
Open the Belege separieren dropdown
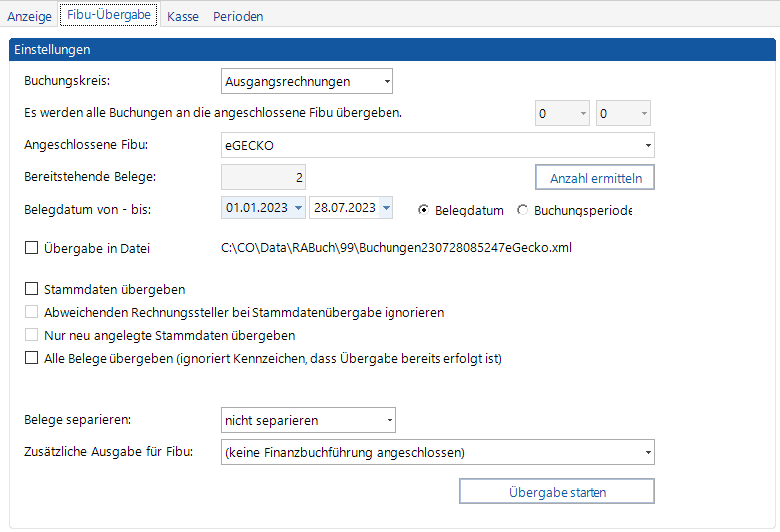389,421
